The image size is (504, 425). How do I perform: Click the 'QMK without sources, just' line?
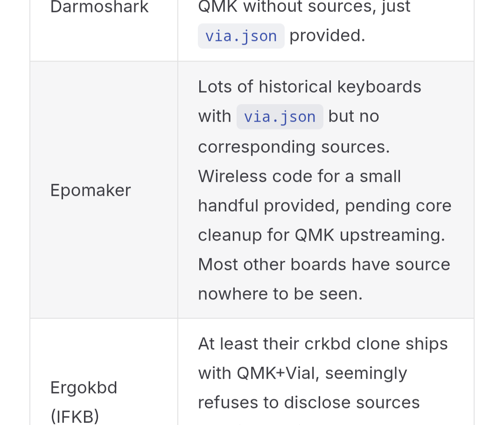(304, 7)
